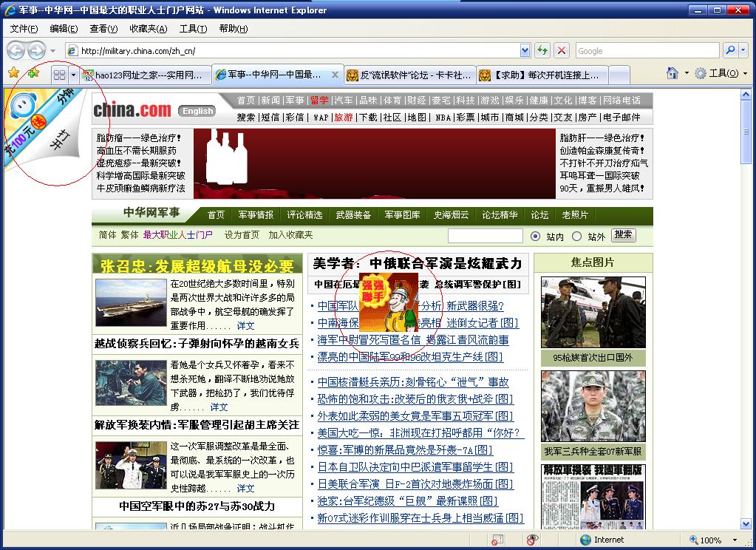Click the green Refresh page icon
Screen dimensions: 756x550
point(542,51)
